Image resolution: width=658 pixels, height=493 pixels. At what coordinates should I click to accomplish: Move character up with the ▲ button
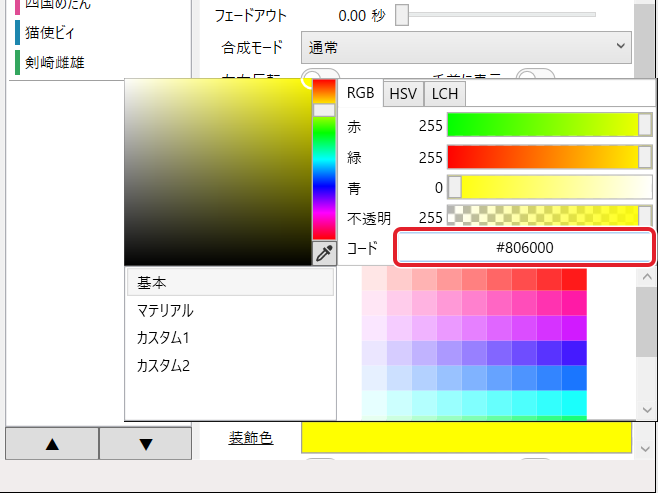[x=52, y=443]
